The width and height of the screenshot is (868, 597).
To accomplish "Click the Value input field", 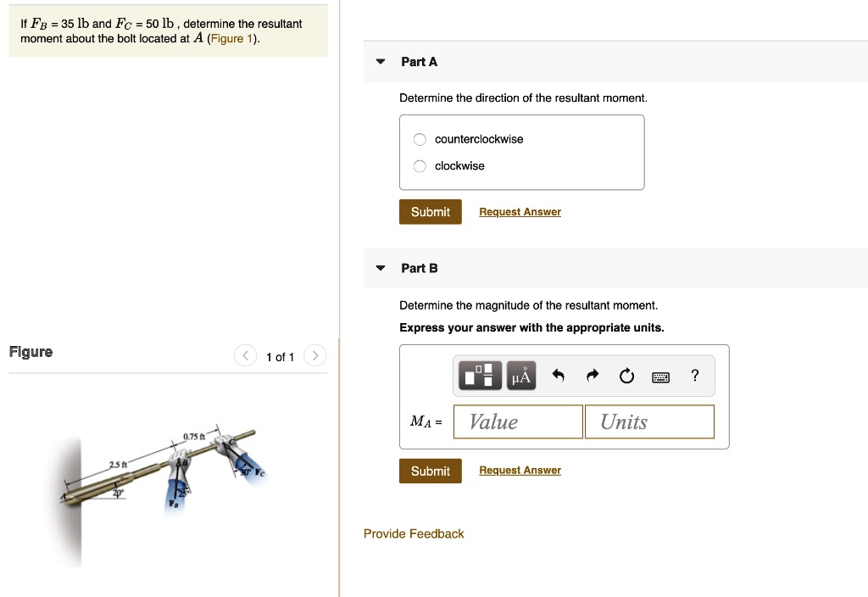I will [x=518, y=421].
